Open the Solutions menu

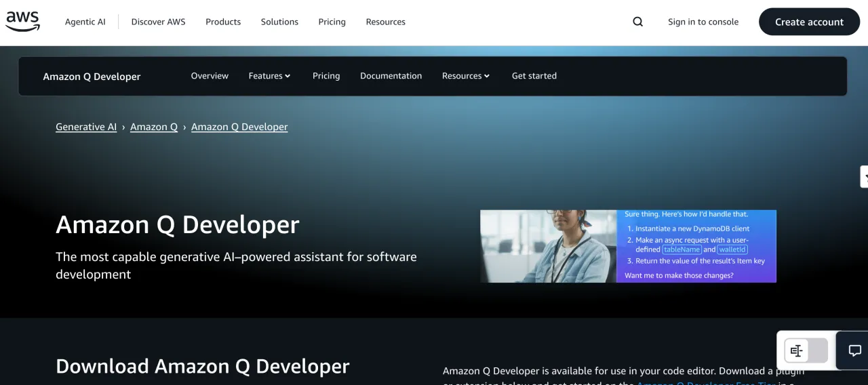(279, 22)
